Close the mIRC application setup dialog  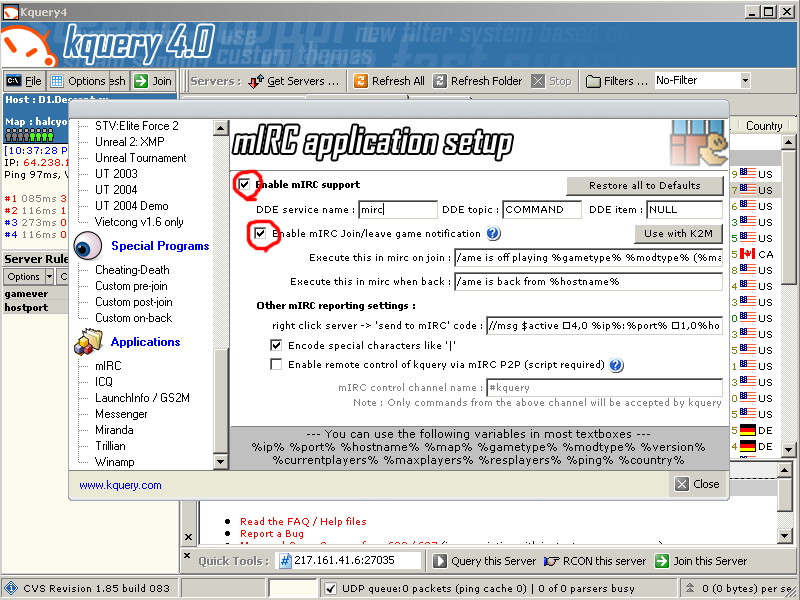pos(697,484)
